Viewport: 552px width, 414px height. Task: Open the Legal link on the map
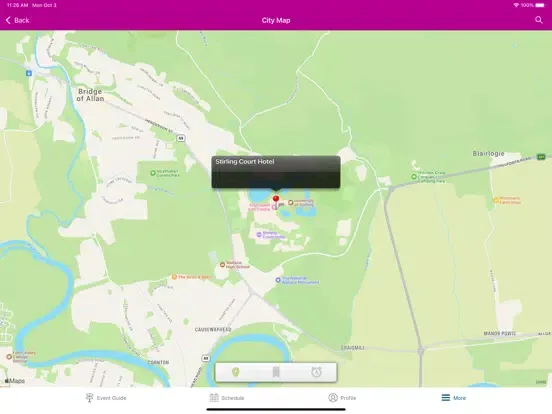tap(541, 382)
